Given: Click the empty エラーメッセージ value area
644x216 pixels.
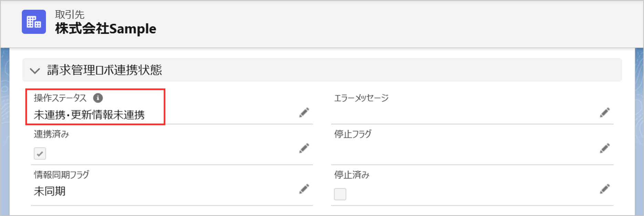Looking at the screenshot, I should [x=448, y=114].
